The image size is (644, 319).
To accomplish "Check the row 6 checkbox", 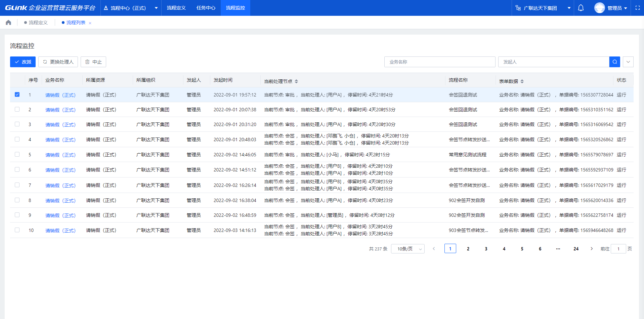I will (17, 169).
